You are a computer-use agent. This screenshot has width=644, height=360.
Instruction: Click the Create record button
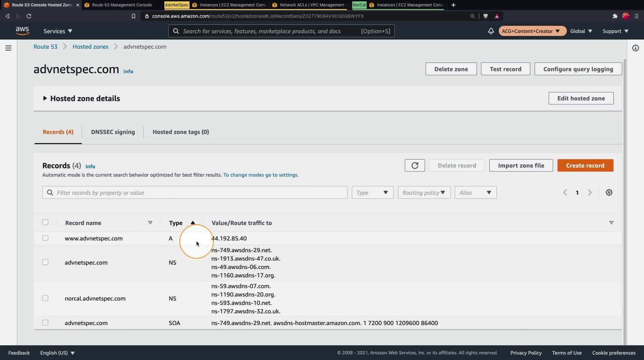point(585,166)
